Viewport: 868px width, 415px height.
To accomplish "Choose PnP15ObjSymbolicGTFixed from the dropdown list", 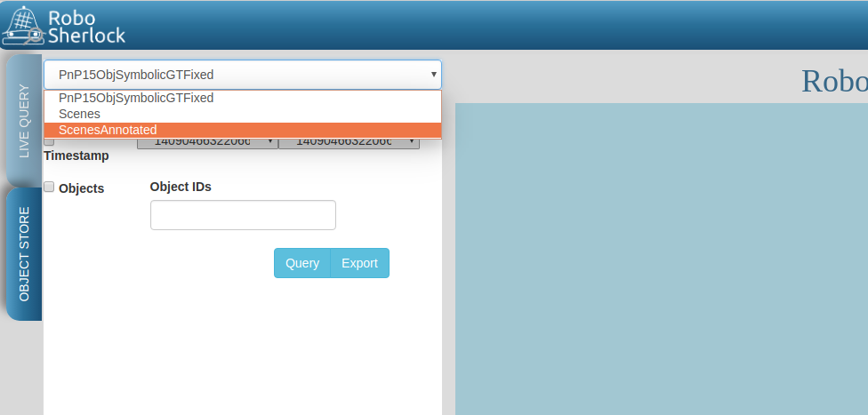I will pyautogui.click(x=243, y=98).
